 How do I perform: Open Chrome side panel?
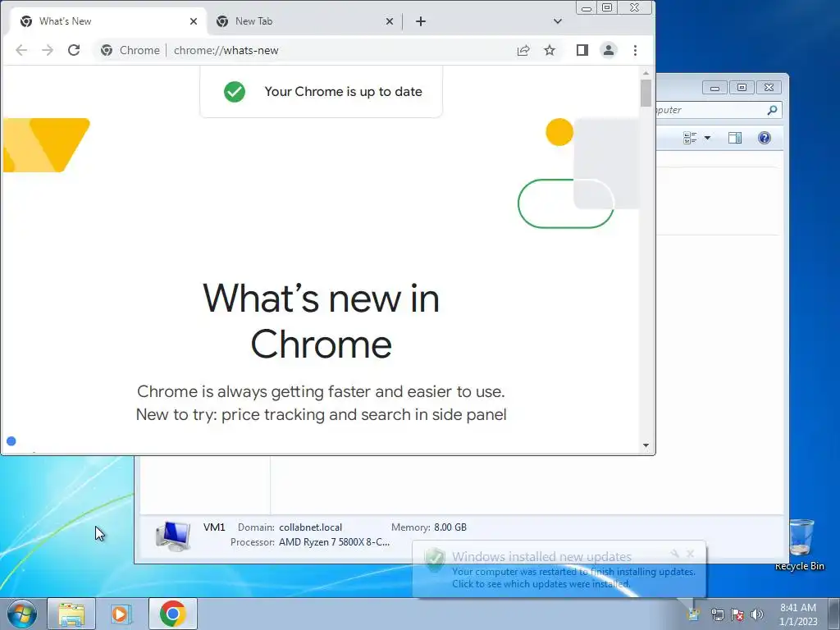pos(582,50)
